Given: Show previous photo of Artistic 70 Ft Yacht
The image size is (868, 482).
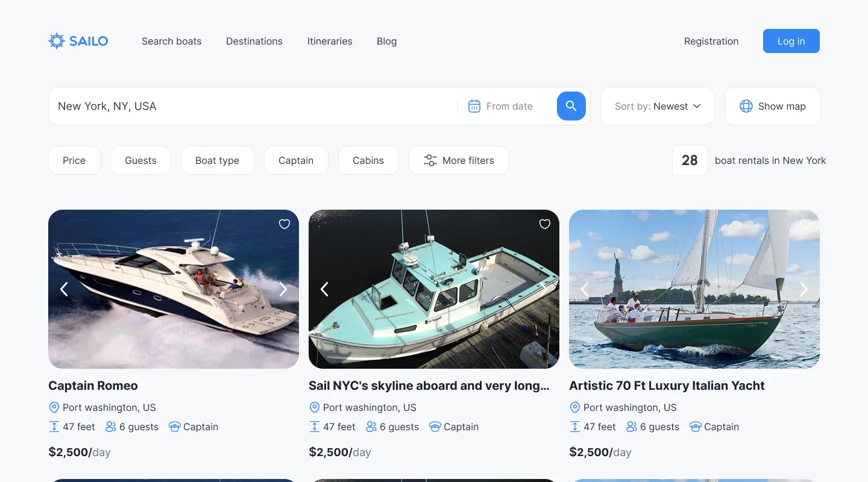Looking at the screenshot, I should [x=585, y=289].
